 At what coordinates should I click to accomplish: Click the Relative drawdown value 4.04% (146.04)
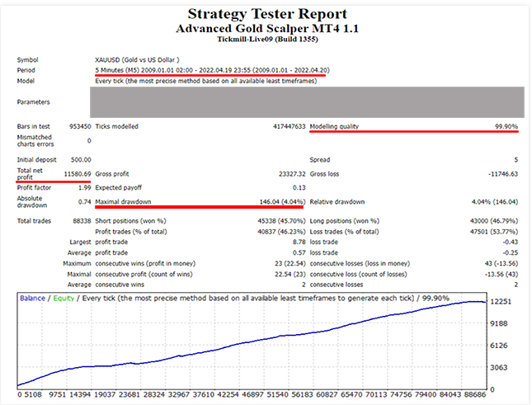pos(495,202)
